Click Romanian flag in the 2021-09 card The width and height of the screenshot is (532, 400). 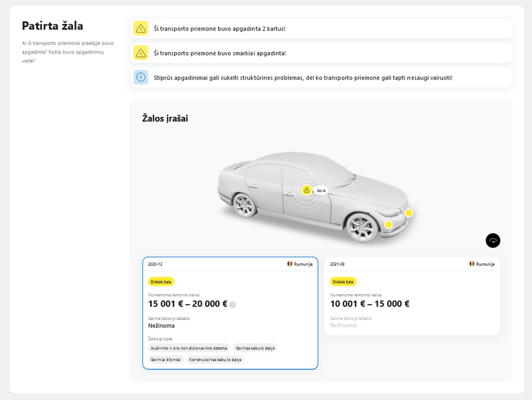[x=472, y=264]
